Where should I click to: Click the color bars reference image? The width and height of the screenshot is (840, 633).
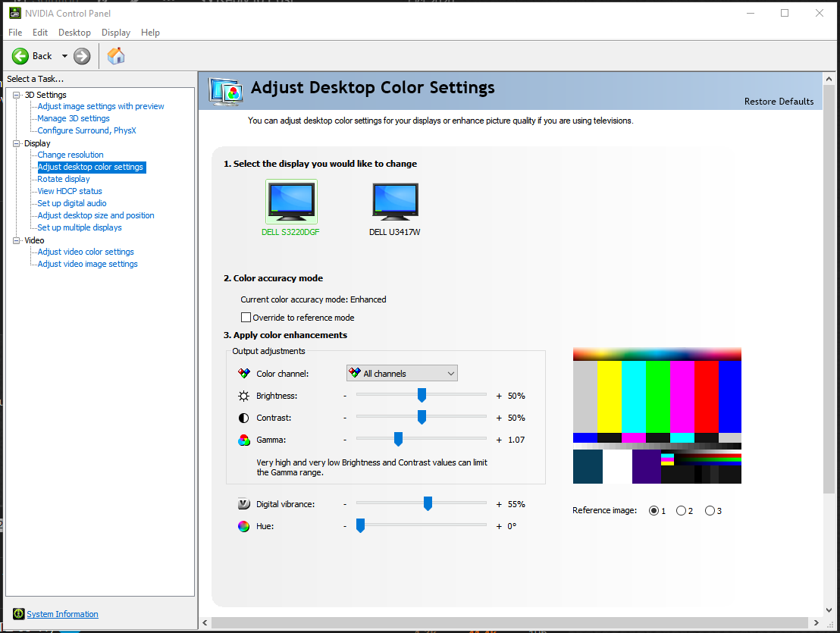tap(657, 415)
